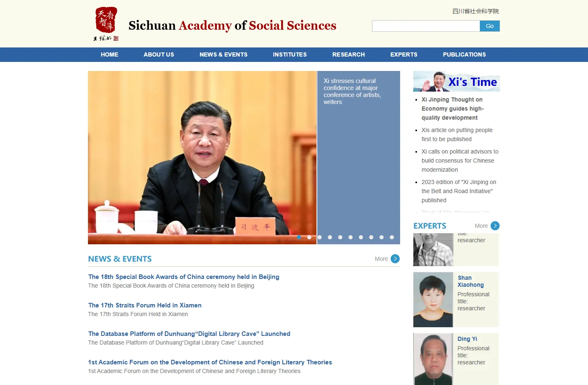The width and height of the screenshot is (588, 385).
Task: Click Dunhuang Database Platform summary text
Action: point(175,342)
